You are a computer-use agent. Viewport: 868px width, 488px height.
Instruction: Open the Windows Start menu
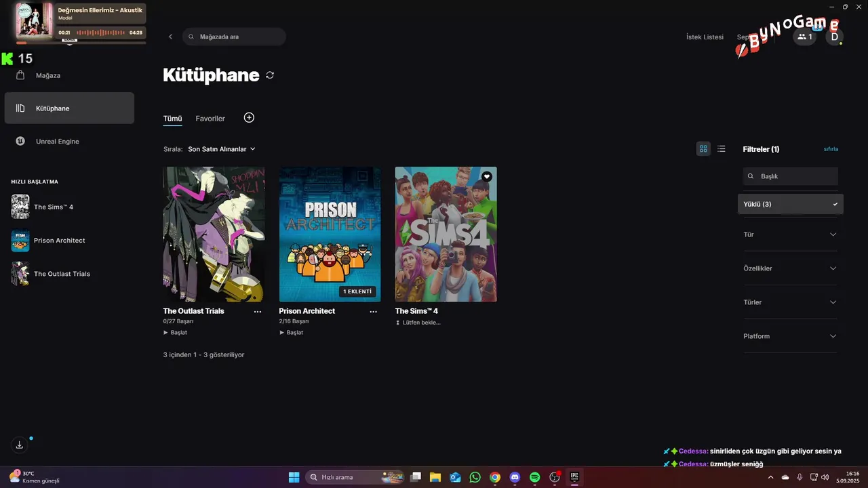(x=294, y=477)
